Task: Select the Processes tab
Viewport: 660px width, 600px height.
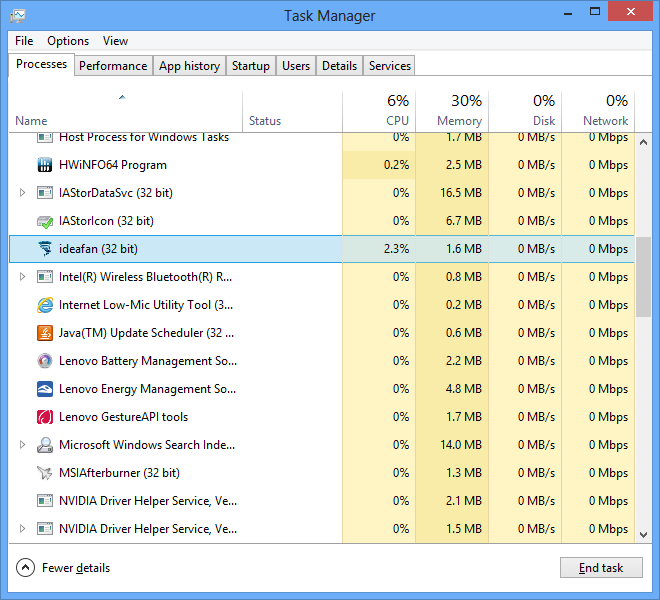Action: [41, 64]
